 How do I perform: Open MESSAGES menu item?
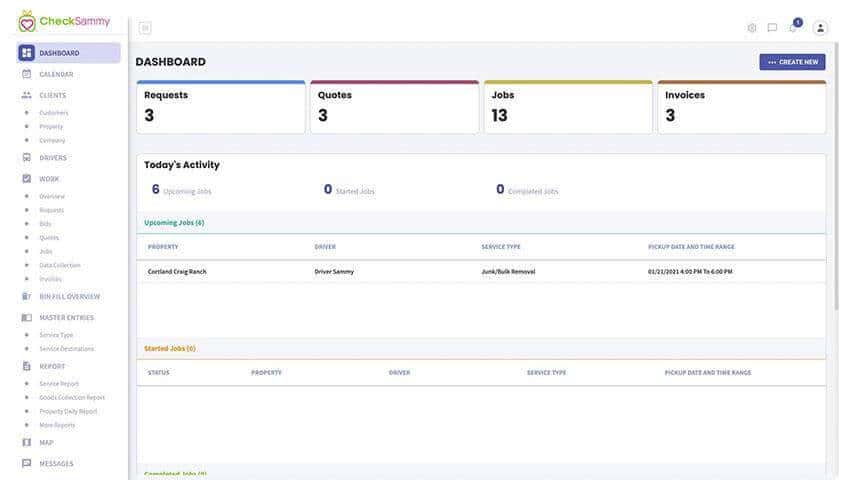pyautogui.click(x=56, y=464)
